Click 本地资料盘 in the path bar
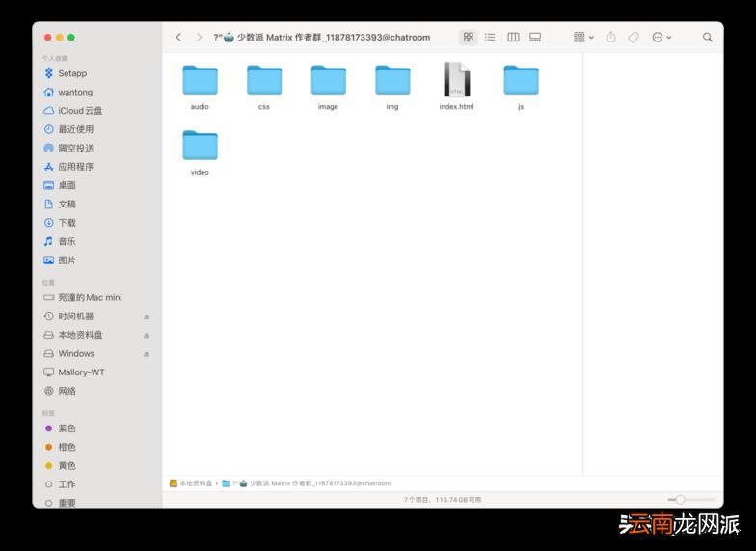The image size is (756, 551). pyautogui.click(x=191, y=483)
